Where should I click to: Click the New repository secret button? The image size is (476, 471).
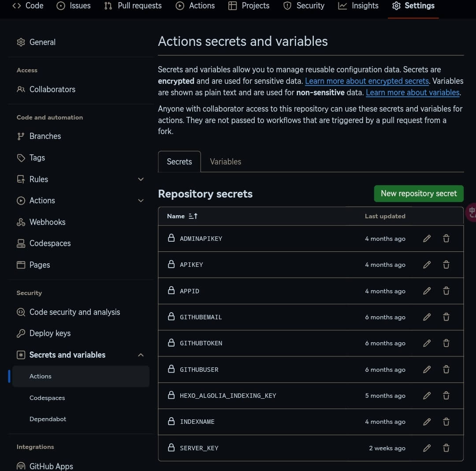[419, 193]
